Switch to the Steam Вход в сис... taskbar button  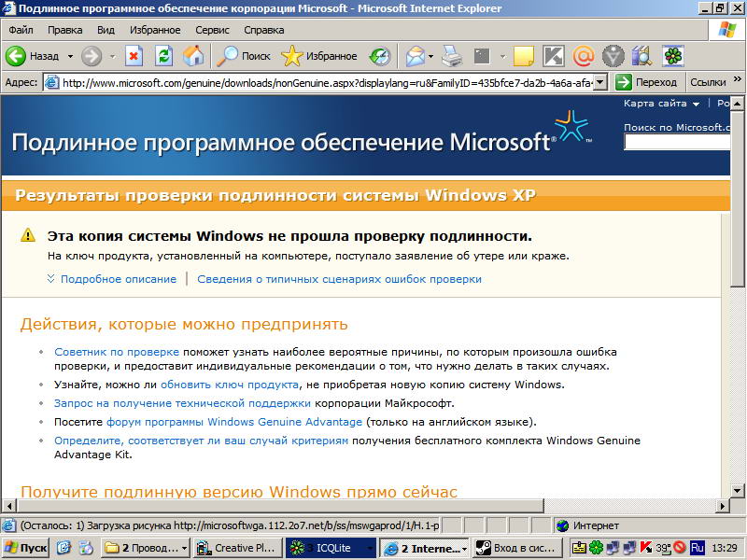(517, 548)
